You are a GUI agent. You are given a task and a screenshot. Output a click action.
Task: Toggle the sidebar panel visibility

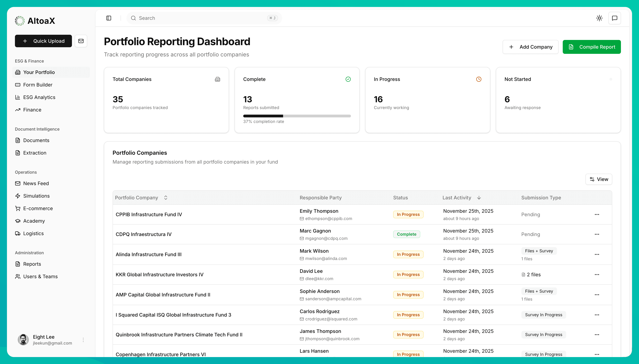pos(109,18)
